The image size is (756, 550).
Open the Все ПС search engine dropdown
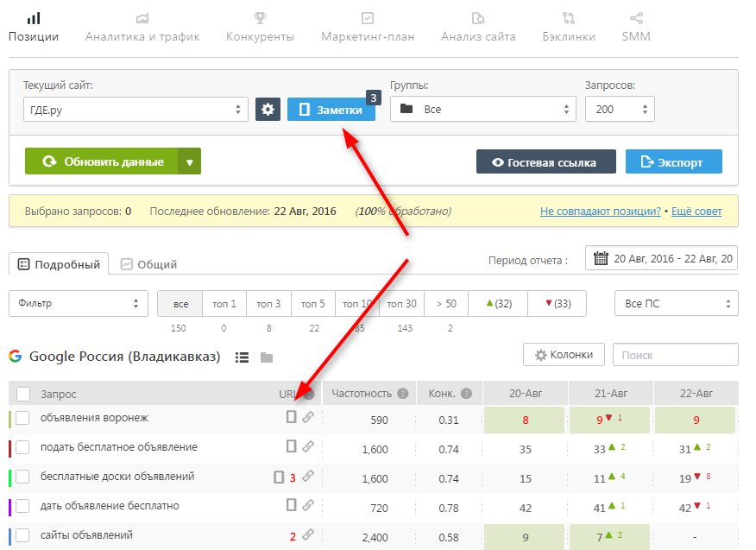677,303
